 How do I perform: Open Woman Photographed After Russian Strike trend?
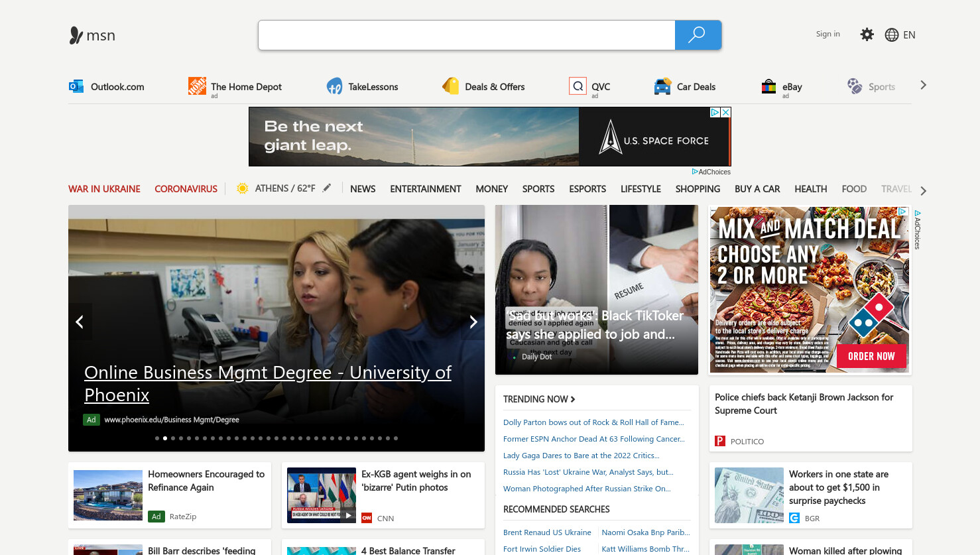pos(587,489)
